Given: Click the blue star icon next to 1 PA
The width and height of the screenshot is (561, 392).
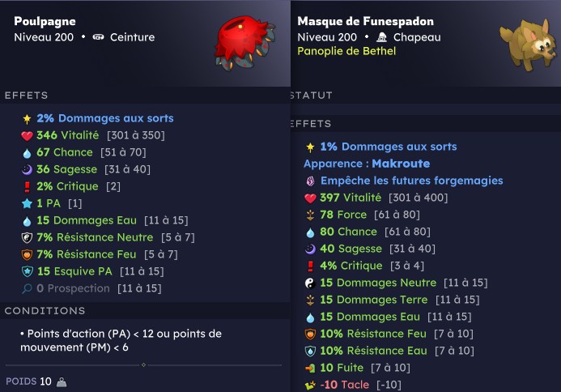Looking at the screenshot, I should coord(27,204).
